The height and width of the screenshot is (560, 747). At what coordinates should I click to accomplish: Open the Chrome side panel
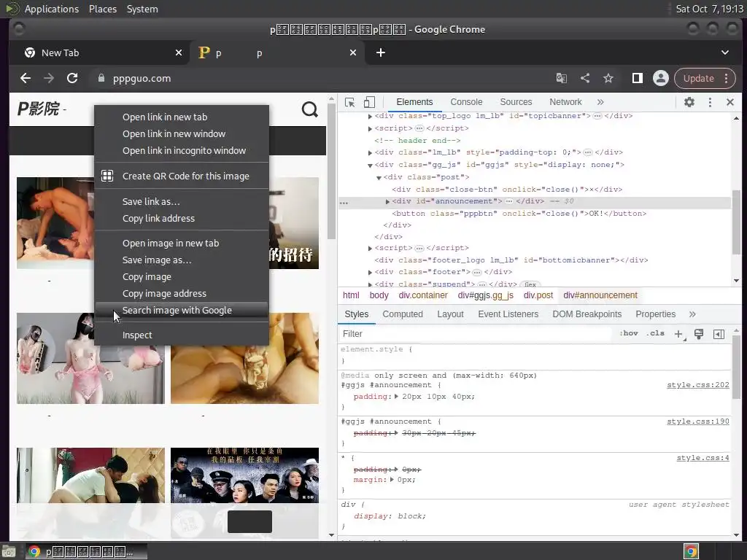[x=638, y=78]
